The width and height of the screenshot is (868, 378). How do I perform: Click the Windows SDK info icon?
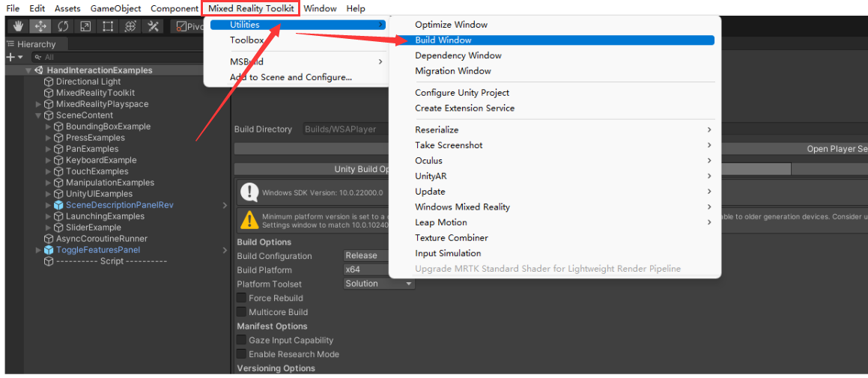point(249,192)
